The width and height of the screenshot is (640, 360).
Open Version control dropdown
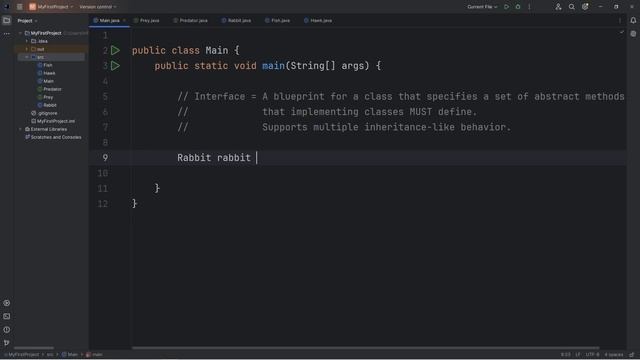(98, 7)
